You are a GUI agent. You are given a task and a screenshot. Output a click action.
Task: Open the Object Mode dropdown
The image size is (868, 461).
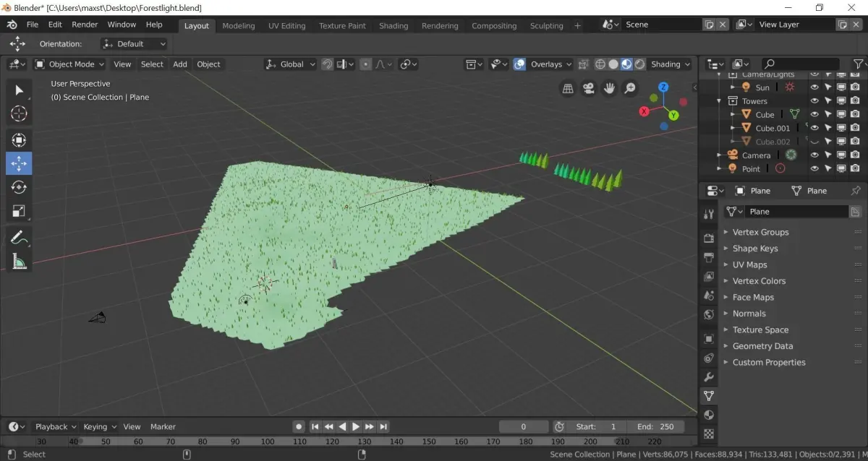(x=70, y=64)
